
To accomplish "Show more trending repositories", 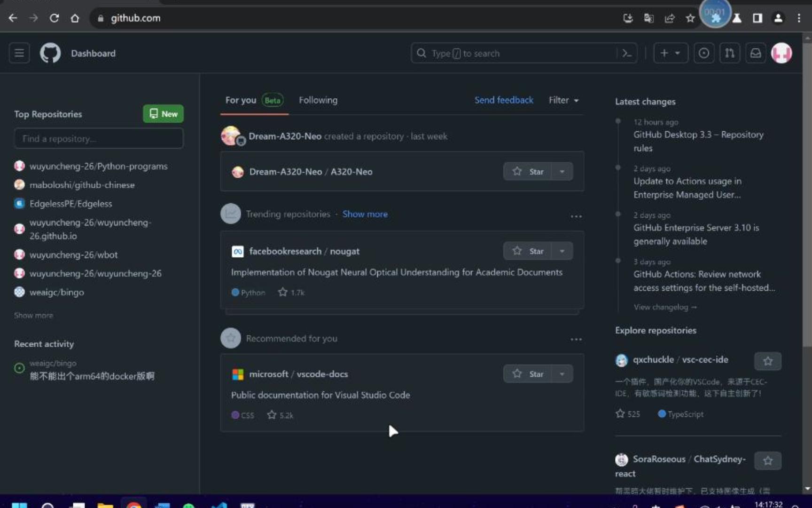I will [365, 214].
